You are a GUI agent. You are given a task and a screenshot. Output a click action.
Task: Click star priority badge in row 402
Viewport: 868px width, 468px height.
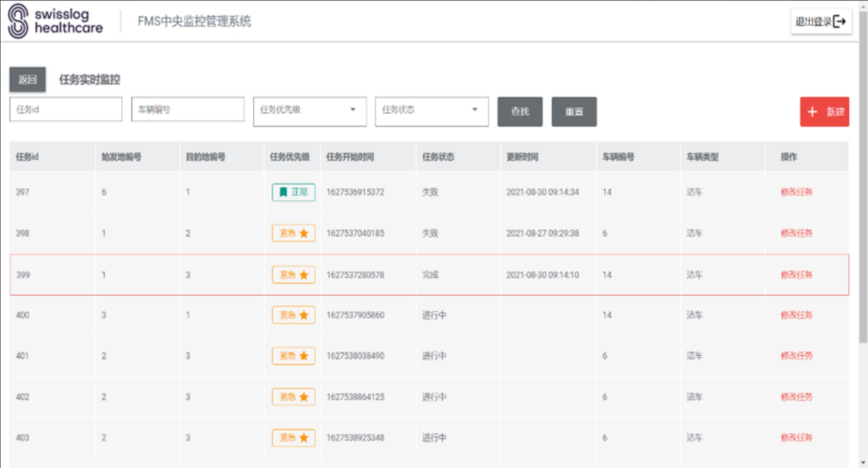click(293, 397)
